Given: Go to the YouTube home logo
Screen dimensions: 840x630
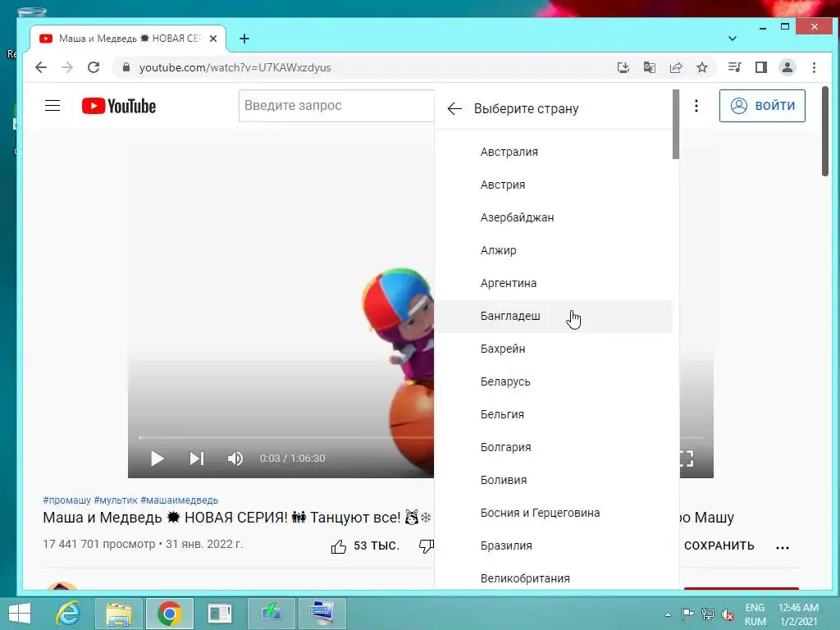Looking at the screenshot, I should tap(119, 106).
